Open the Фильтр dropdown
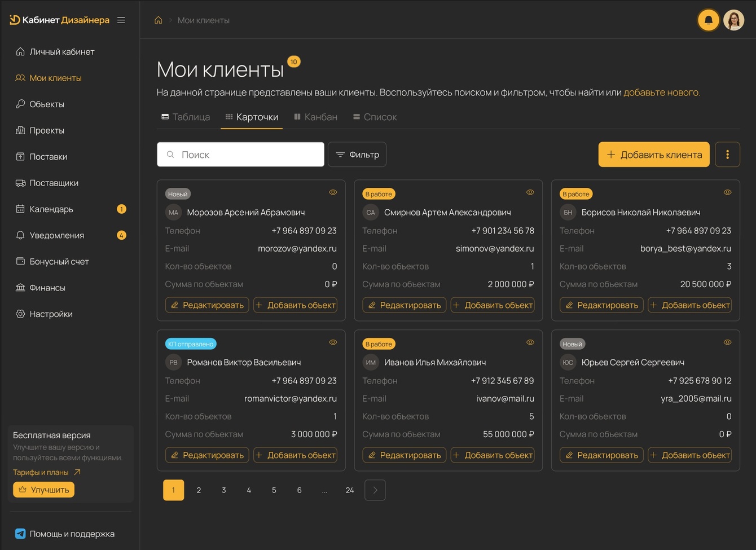This screenshot has width=756, height=550. coord(357,155)
